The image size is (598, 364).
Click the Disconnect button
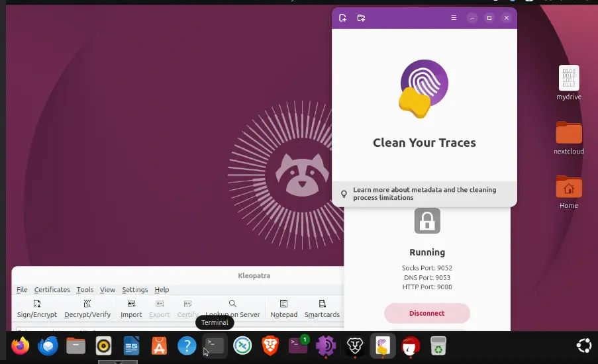point(427,313)
